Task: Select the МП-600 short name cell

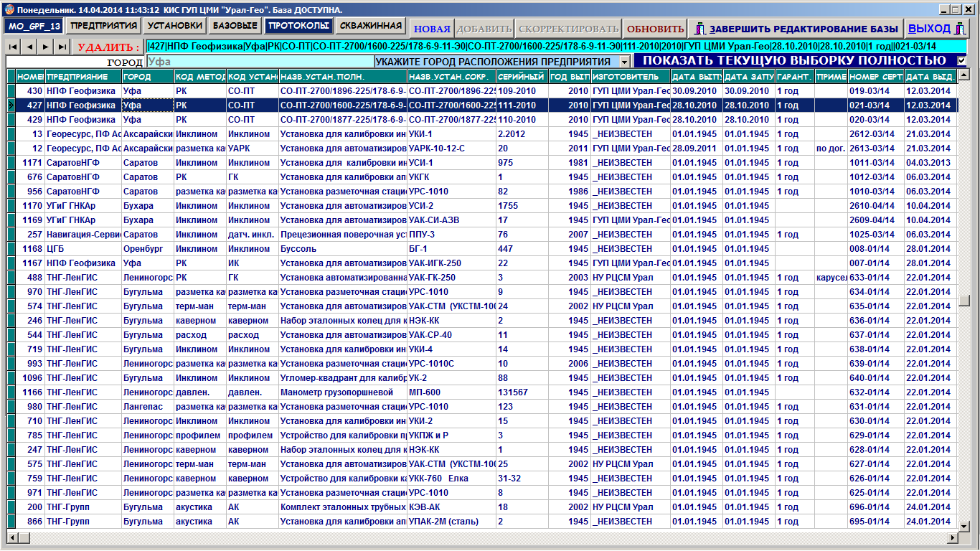Action: coord(451,392)
